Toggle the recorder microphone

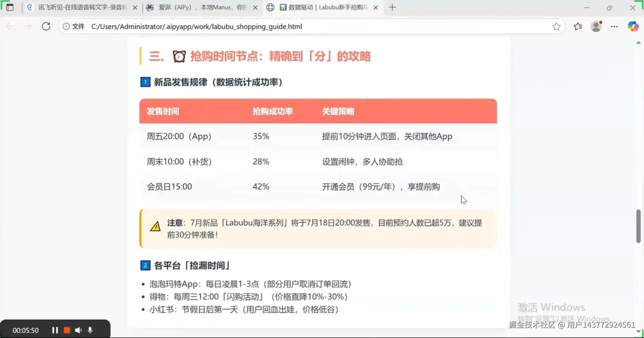click(x=90, y=330)
